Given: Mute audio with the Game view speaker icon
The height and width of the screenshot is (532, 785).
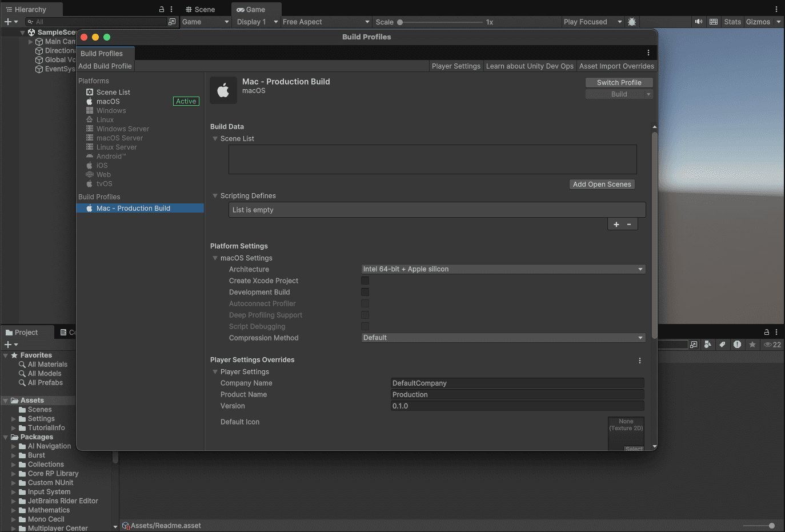Looking at the screenshot, I should (x=698, y=22).
